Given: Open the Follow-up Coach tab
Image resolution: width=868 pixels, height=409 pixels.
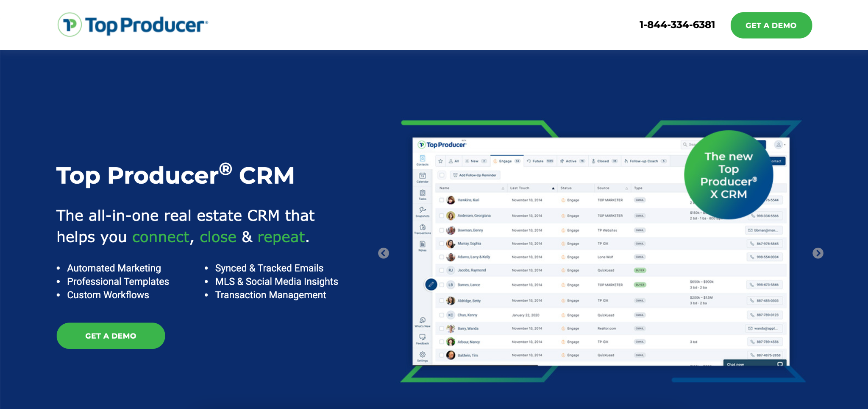Looking at the screenshot, I should pos(645,161).
